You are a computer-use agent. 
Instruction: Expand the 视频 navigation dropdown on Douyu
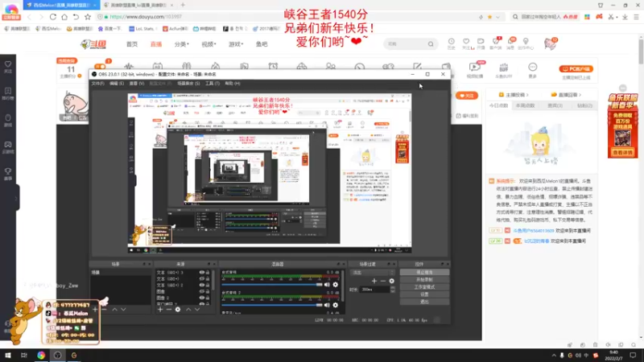208,44
